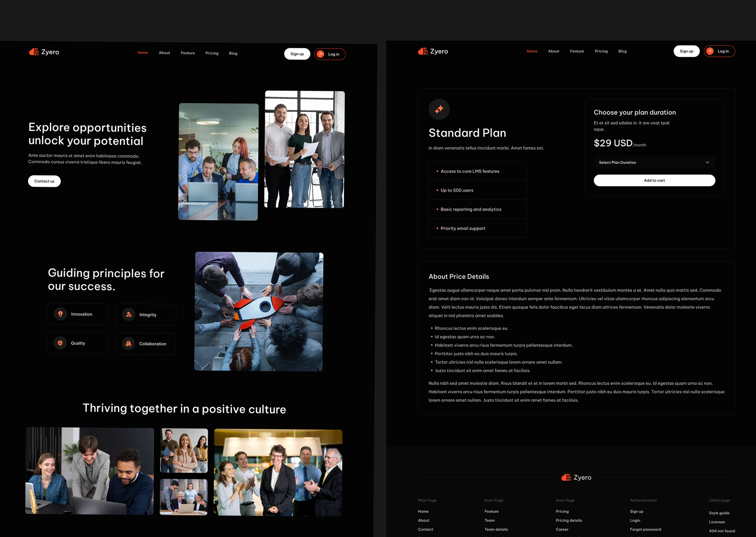Open Pricing in the left page navigation
Screen dimensions: 756x537
[x=212, y=53]
